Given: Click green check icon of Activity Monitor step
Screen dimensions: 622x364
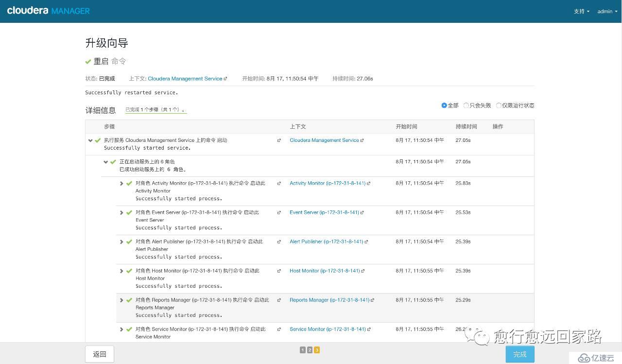Looking at the screenshot, I should coord(129,184).
